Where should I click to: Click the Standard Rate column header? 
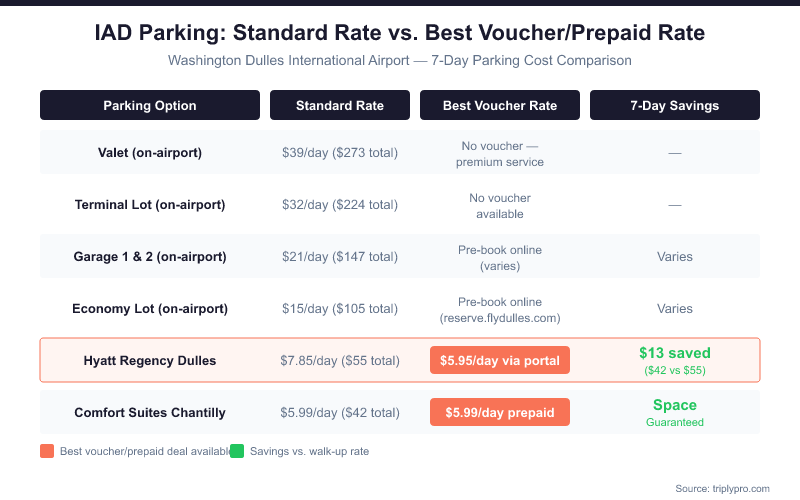point(340,106)
